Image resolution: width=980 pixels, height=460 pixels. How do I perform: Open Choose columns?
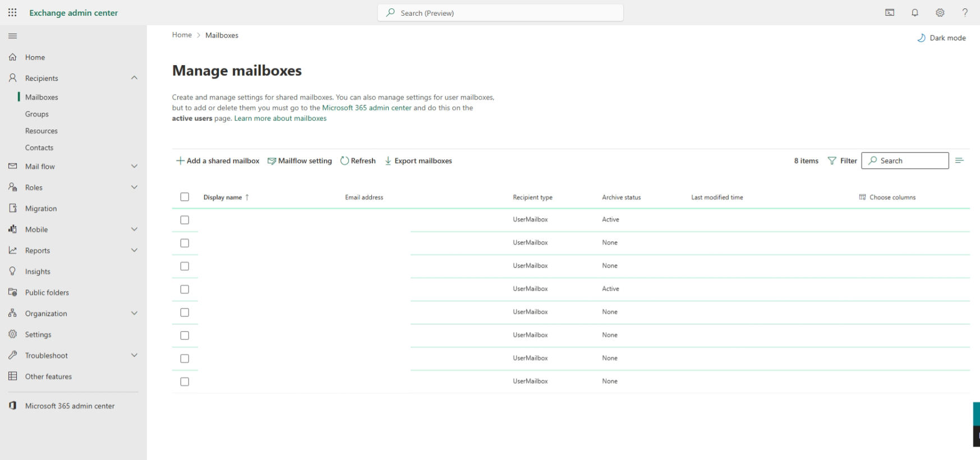click(887, 197)
